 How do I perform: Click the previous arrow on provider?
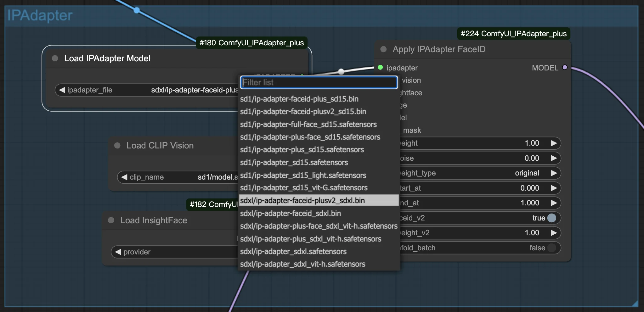tap(118, 252)
